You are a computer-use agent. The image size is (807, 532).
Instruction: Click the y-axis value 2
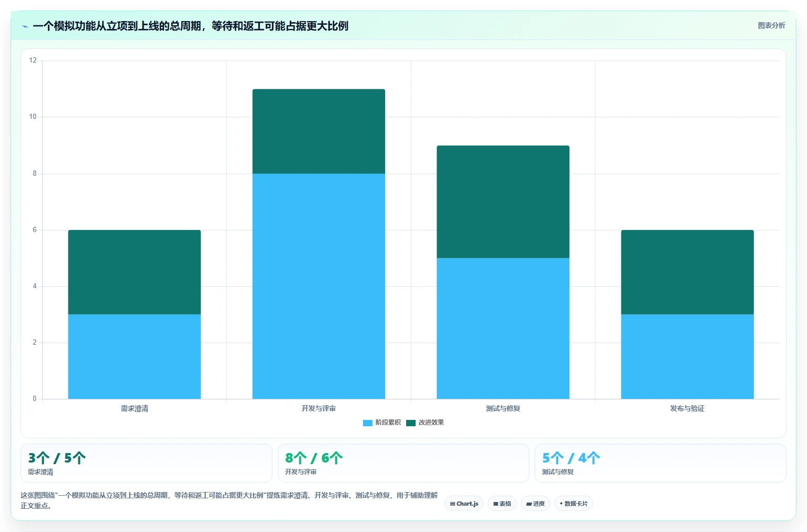pyautogui.click(x=35, y=343)
